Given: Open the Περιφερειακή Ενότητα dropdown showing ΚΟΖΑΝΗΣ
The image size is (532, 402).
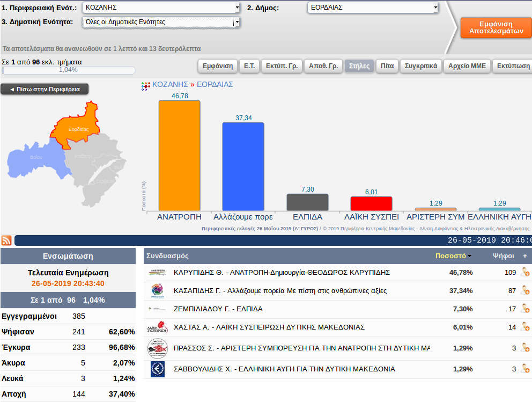Looking at the screenshot, I should click(161, 8).
